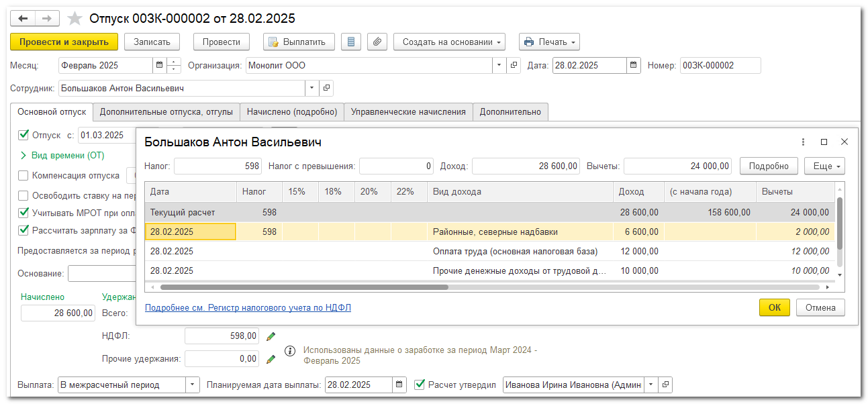Toggle the Отпуск checkbox
This screenshot has height=404, width=868.
(24, 135)
